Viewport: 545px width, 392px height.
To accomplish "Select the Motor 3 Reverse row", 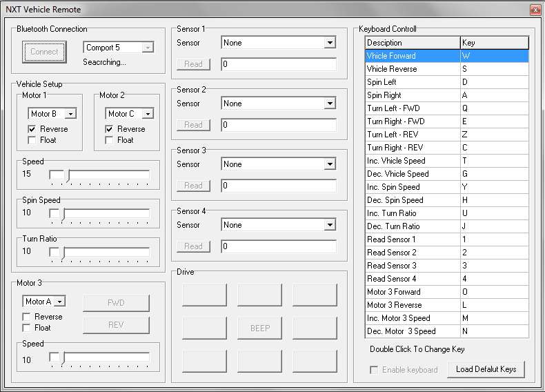I will [447, 305].
